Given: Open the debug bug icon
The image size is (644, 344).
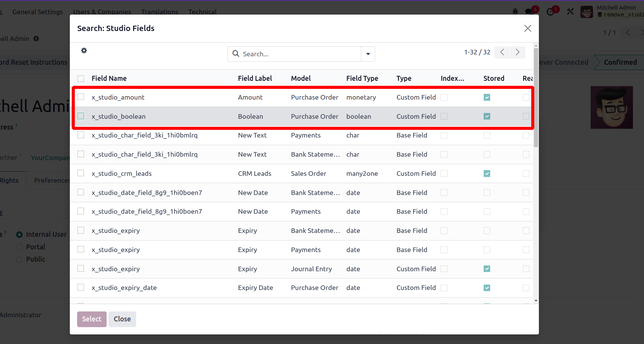Looking at the screenshot, I should coord(515,11).
